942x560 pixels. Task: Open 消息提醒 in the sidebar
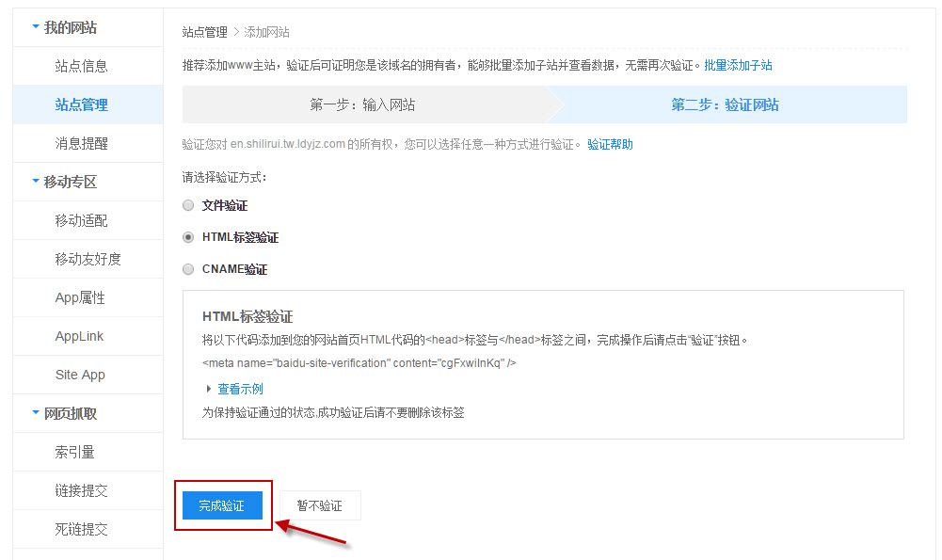(81, 143)
